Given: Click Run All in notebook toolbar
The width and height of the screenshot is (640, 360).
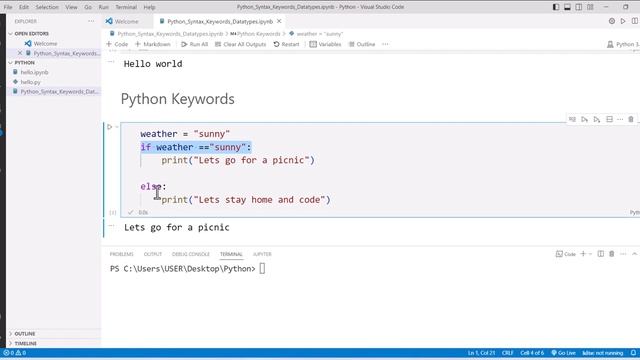Looking at the screenshot, I should click(x=195, y=44).
